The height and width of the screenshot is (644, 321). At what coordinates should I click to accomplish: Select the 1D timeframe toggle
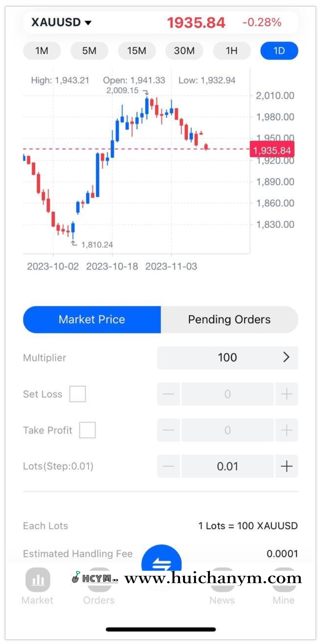[x=279, y=51]
